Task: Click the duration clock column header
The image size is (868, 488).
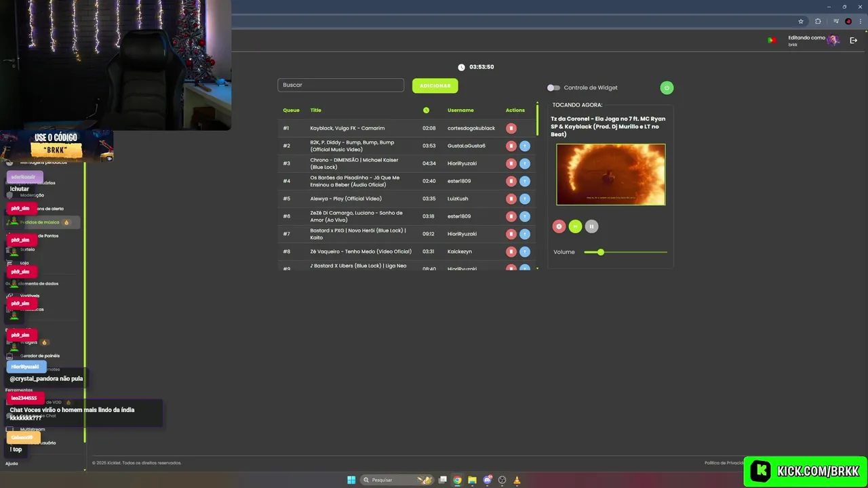Action: pos(426,110)
